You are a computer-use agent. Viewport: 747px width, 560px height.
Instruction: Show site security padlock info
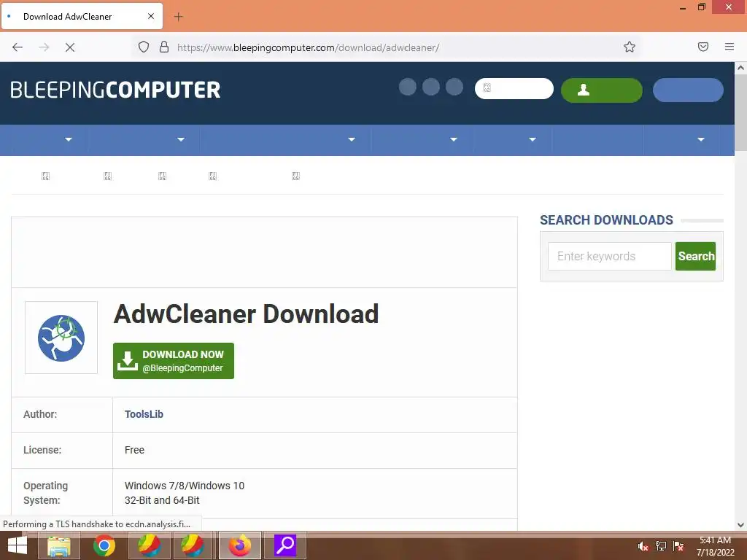click(164, 47)
